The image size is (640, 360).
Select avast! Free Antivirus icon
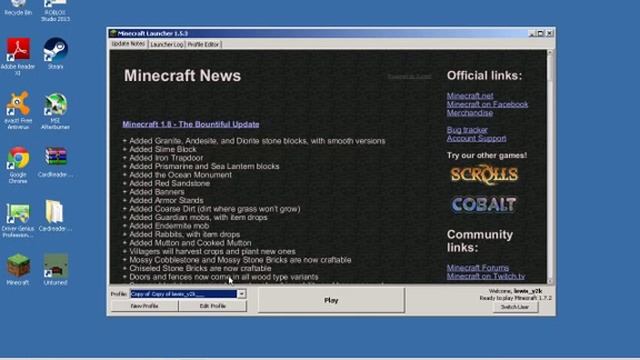(18, 110)
